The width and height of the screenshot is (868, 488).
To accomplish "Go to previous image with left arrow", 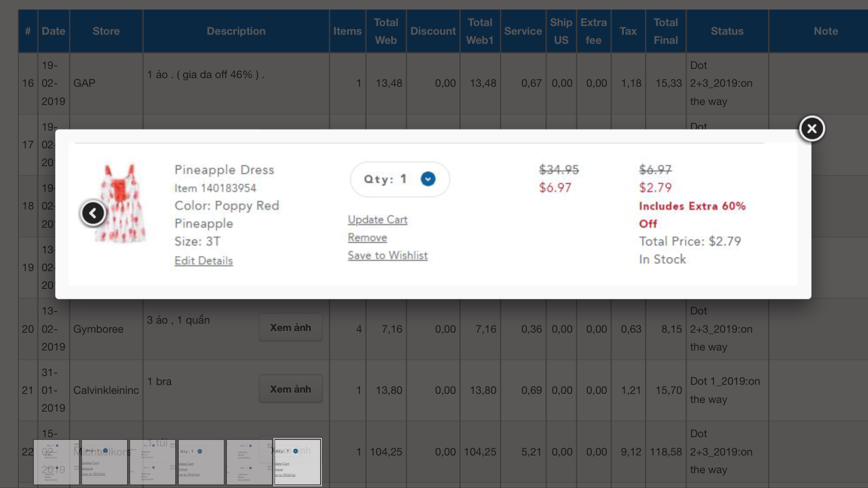I will coord(93,213).
